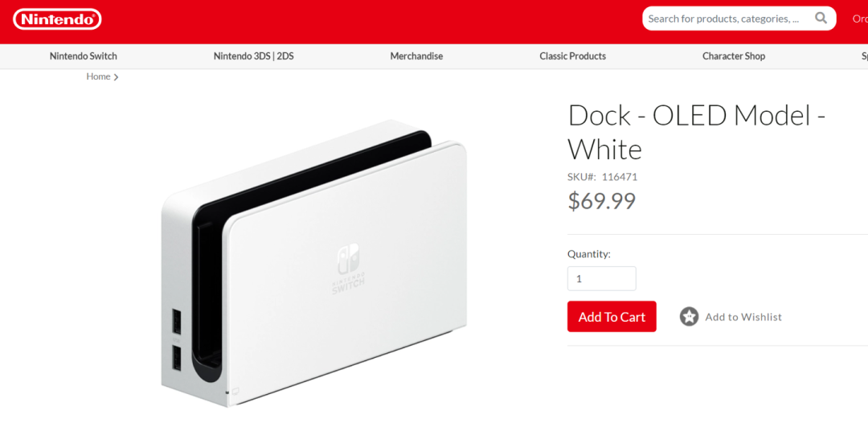The height and width of the screenshot is (423, 868).
Task: Open the Classic Products category
Action: 572,56
